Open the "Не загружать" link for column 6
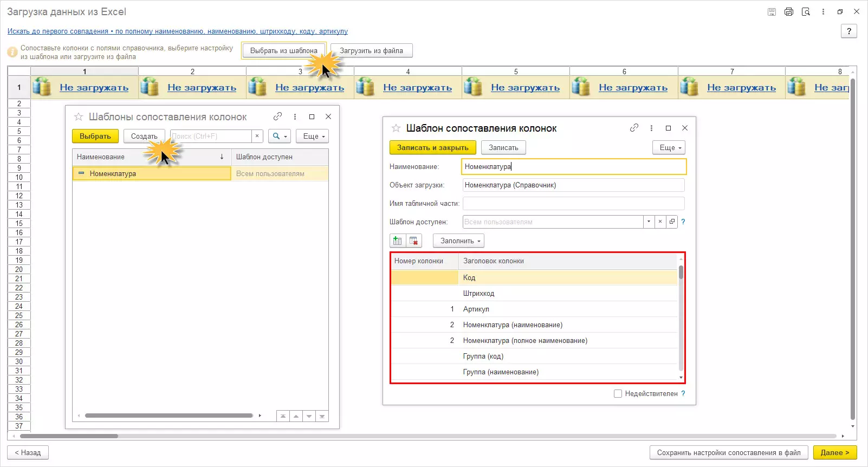Screen dimensions: 868x467 pos(633,88)
